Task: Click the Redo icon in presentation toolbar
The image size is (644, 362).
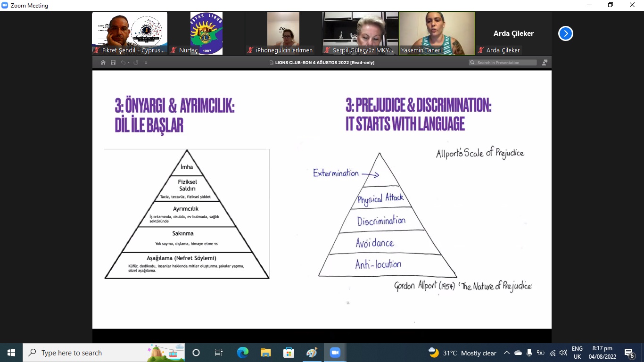Action: point(136,63)
